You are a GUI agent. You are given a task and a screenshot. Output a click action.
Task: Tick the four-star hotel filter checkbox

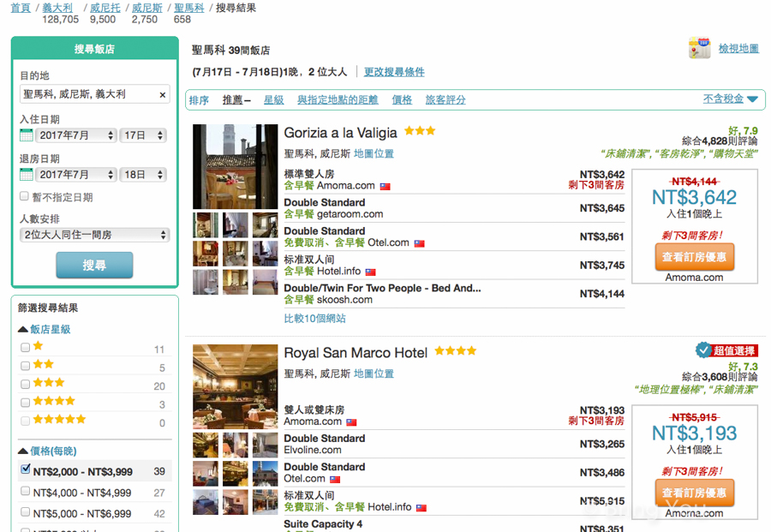25,403
